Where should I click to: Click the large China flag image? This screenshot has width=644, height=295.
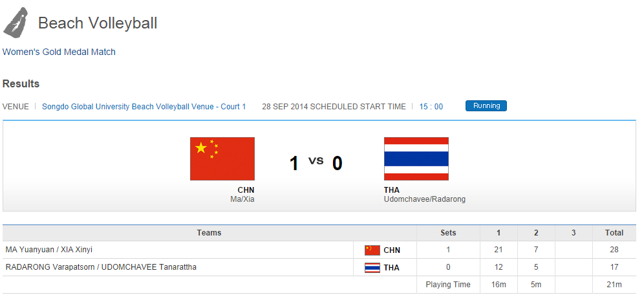[x=222, y=158]
